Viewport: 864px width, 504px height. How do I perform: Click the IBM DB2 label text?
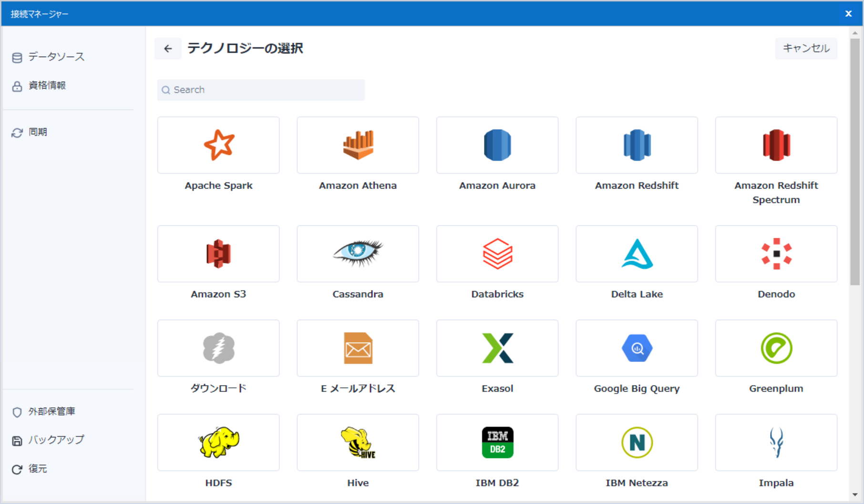pos(497,483)
